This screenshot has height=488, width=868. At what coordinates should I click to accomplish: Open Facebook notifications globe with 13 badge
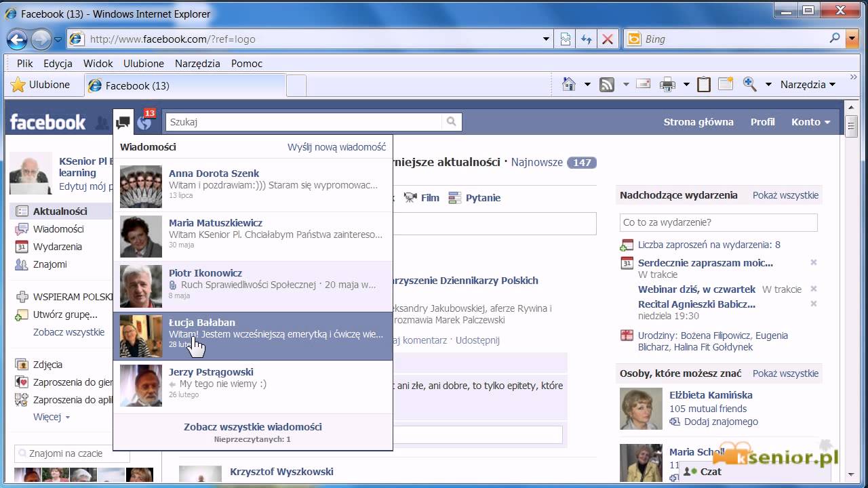coord(144,122)
